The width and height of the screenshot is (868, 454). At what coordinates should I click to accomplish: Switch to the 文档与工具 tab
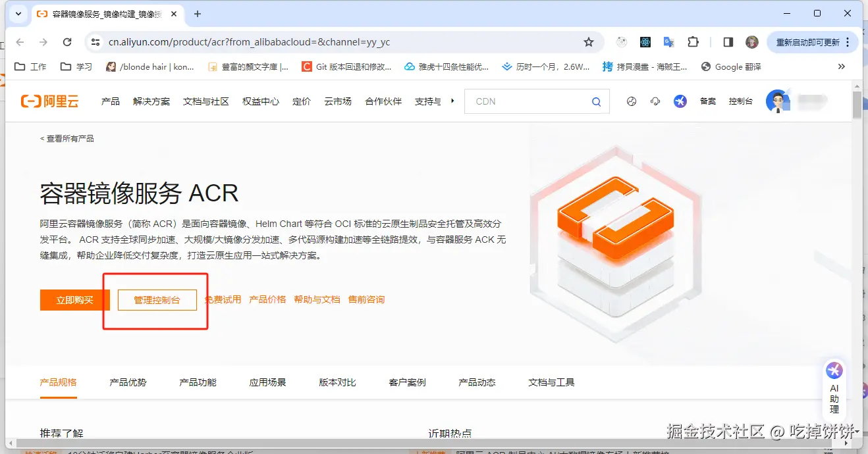click(551, 382)
